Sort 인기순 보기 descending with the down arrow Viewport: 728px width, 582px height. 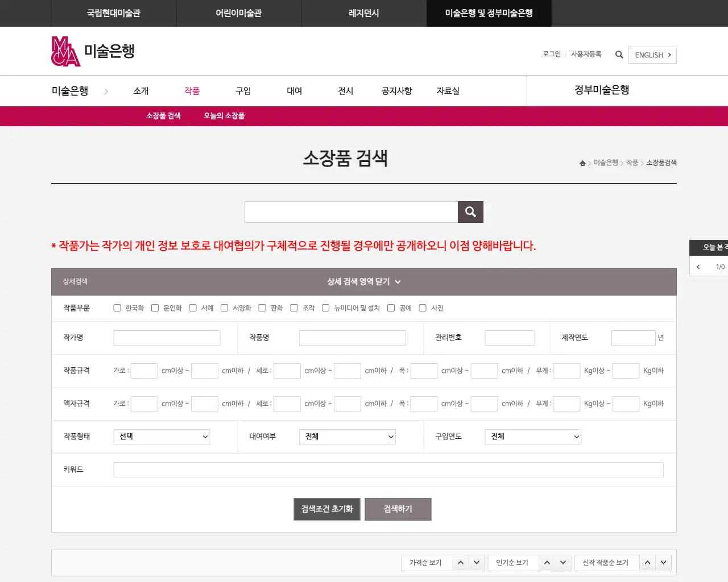(563, 563)
